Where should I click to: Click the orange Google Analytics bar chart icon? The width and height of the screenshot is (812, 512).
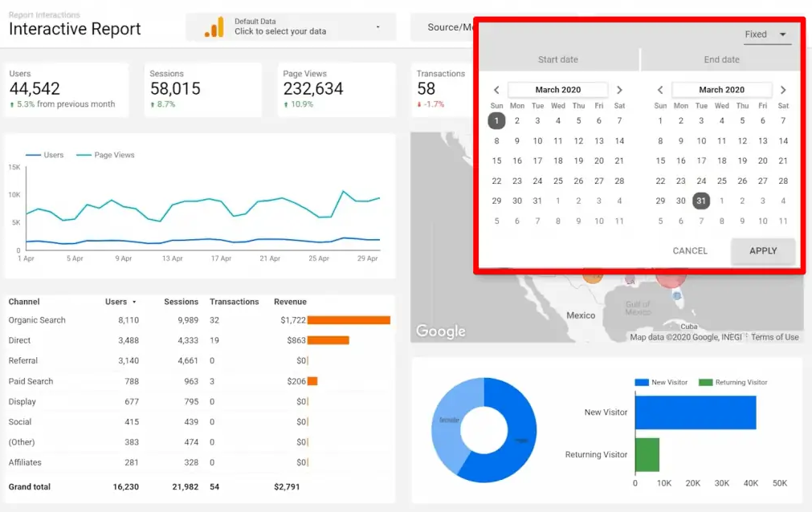(214, 27)
